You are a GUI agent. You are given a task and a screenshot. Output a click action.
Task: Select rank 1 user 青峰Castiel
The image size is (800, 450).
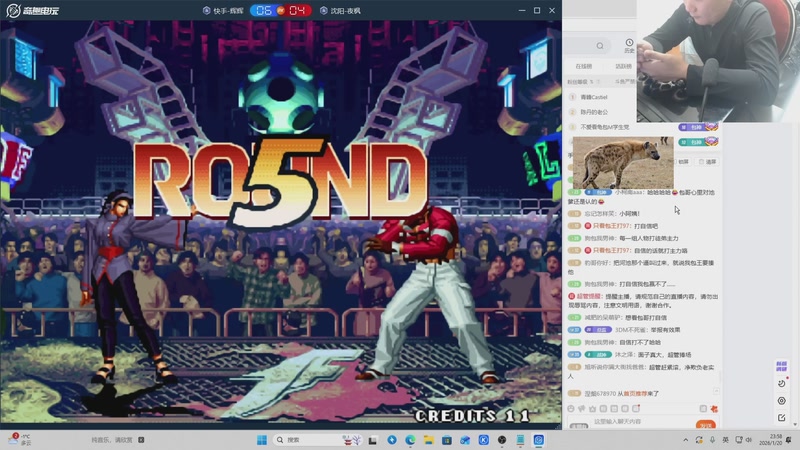(594, 97)
